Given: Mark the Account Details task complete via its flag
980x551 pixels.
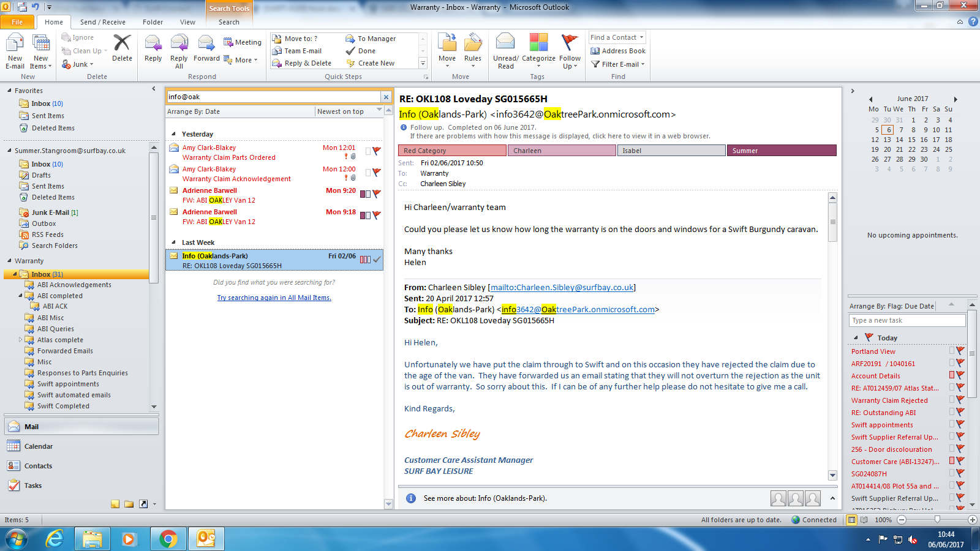Looking at the screenshot, I should click(x=960, y=375).
